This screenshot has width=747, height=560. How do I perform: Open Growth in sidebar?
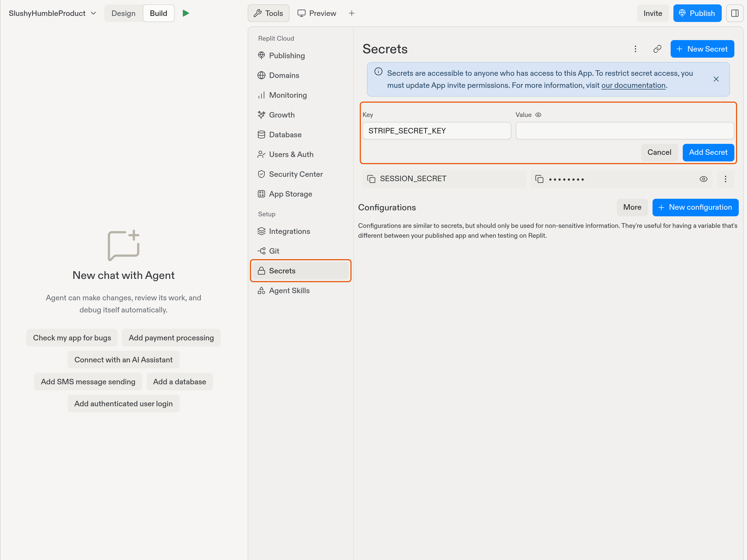(x=300, y=115)
